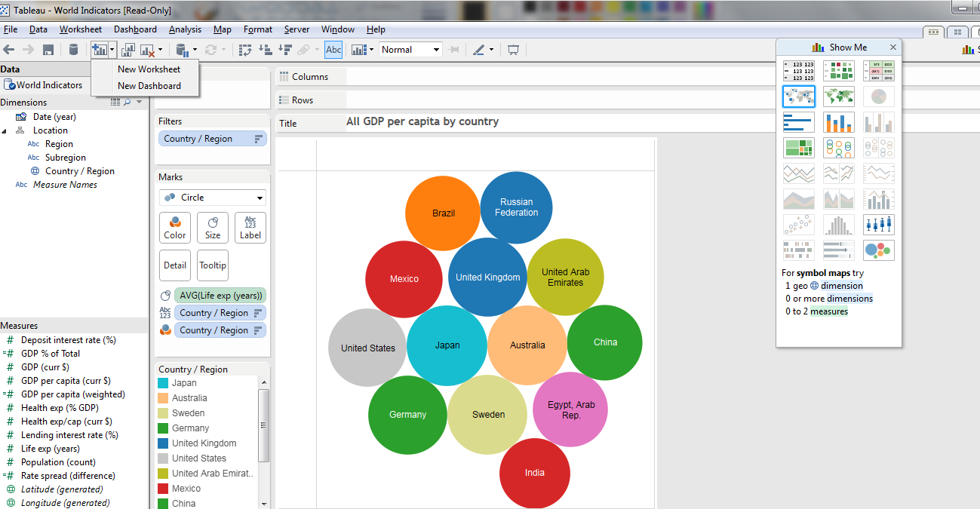Pick the box-and-whisker plot in Show Me

pos(878,224)
